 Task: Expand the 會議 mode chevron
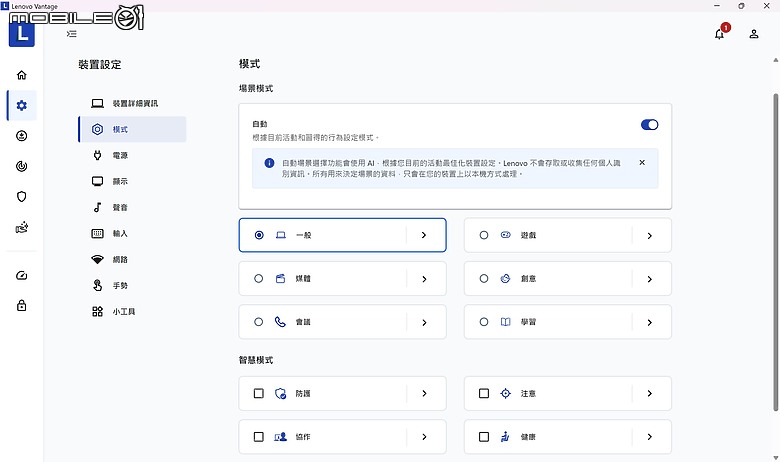coord(424,322)
